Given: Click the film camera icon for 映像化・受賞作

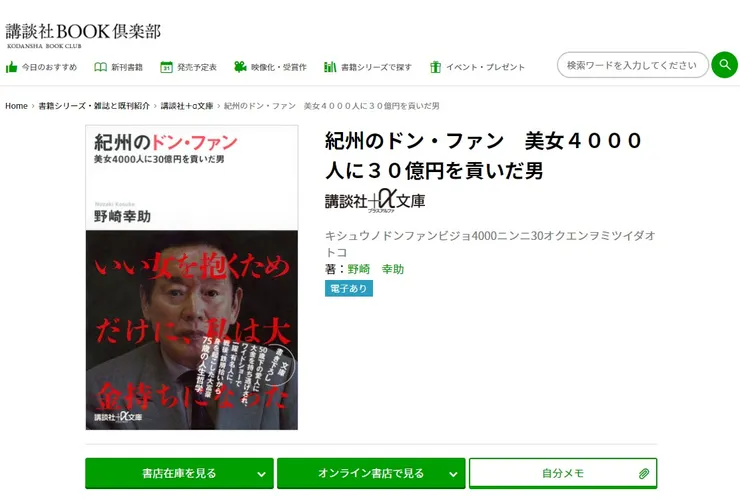Looking at the screenshot, I should (240, 67).
